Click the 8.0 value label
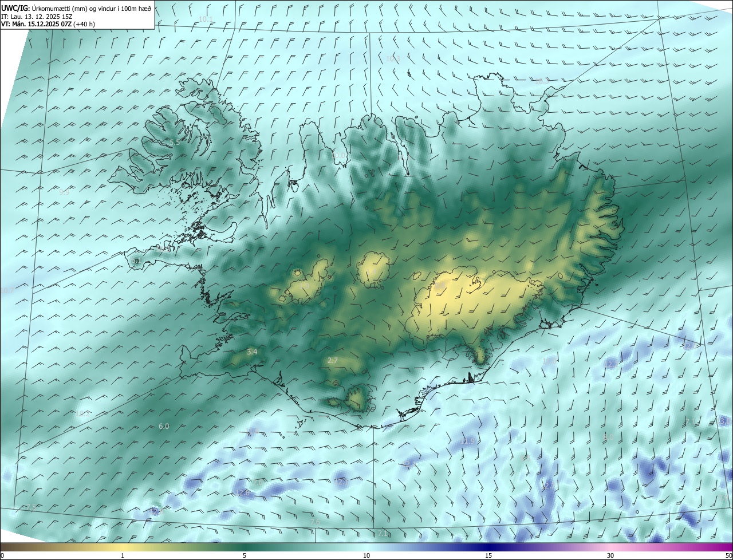This screenshot has height=560, width=733. (608, 437)
